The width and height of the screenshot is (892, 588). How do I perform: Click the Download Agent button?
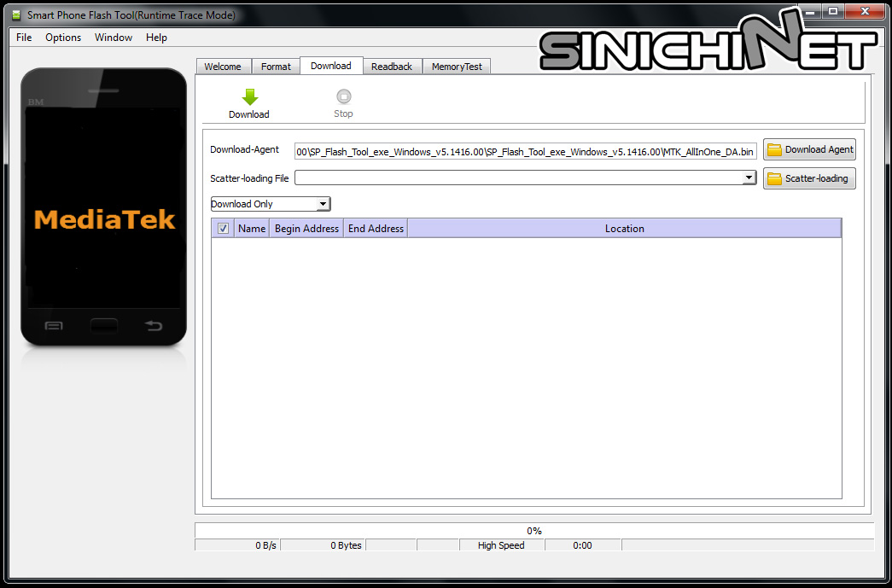click(809, 148)
